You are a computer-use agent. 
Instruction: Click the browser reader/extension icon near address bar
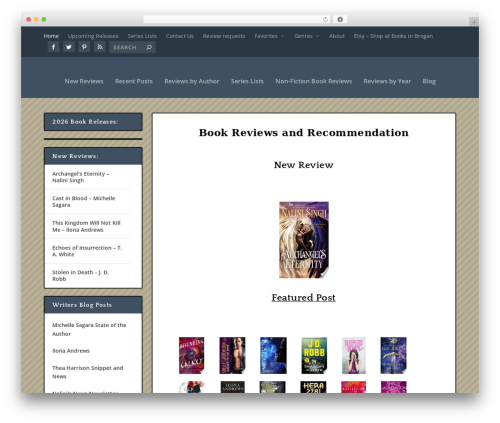[x=340, y=19]
